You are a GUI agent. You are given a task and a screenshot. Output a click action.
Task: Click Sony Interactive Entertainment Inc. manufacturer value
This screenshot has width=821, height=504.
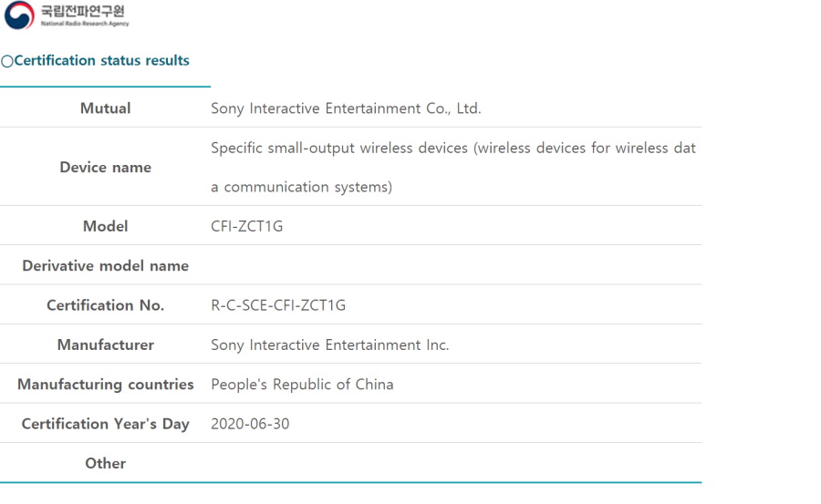(x=329, y=345)
